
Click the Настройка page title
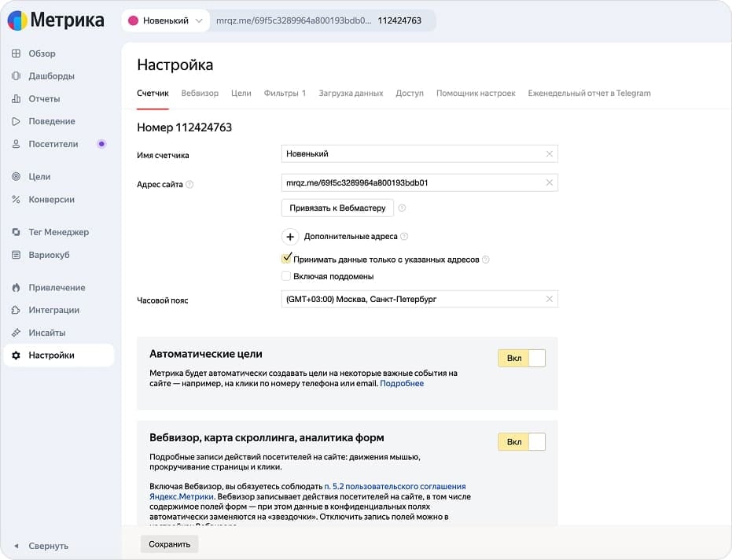tap(175, 65)
